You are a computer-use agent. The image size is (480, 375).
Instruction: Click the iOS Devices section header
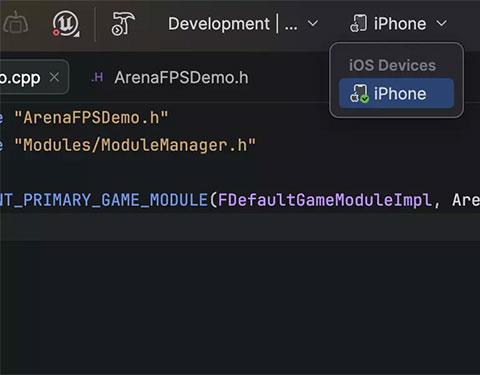point(392,65)
